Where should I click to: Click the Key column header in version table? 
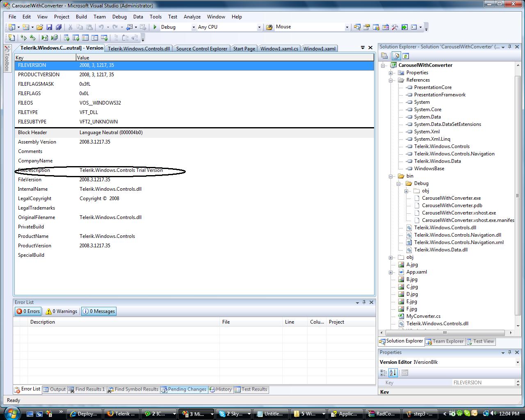(x=45, y=58)
